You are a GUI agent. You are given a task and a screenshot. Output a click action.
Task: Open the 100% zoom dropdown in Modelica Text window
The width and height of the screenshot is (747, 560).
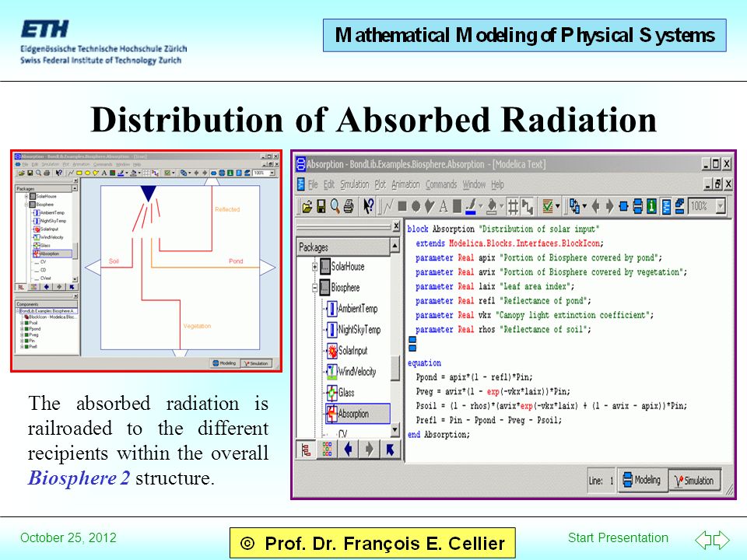coord(721,207)
